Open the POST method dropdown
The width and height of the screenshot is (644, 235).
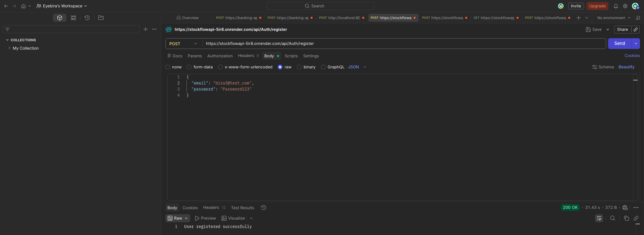click(x=183, y=44)
